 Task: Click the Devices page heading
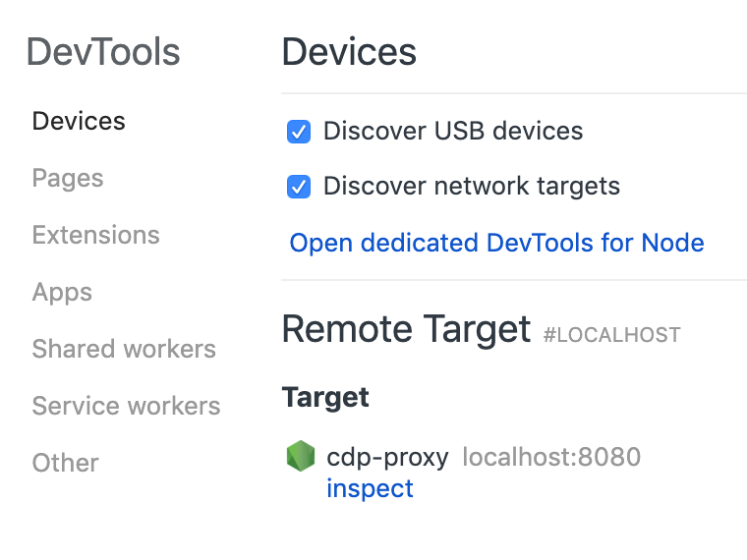tap(349, 52)
